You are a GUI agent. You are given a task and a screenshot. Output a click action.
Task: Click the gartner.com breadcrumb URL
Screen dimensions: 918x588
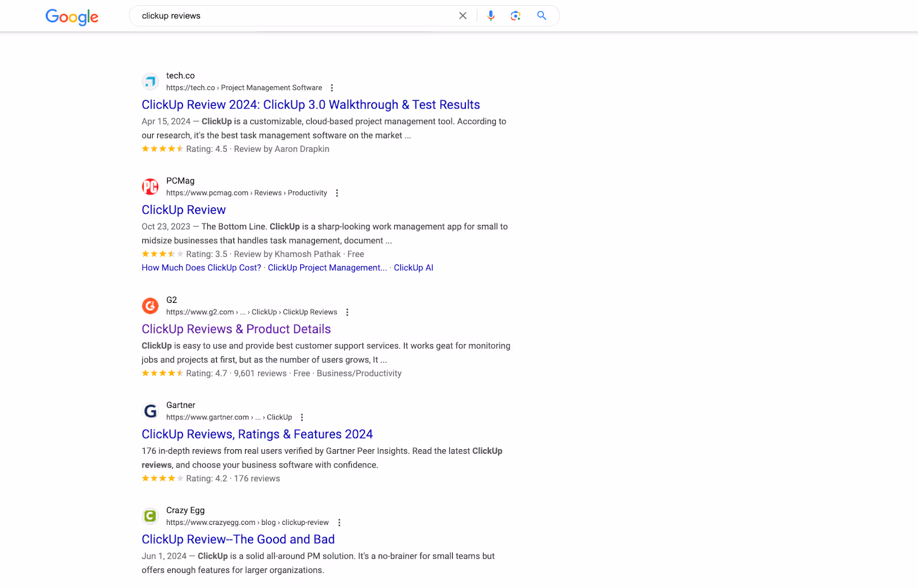click(x=229, y=418)
